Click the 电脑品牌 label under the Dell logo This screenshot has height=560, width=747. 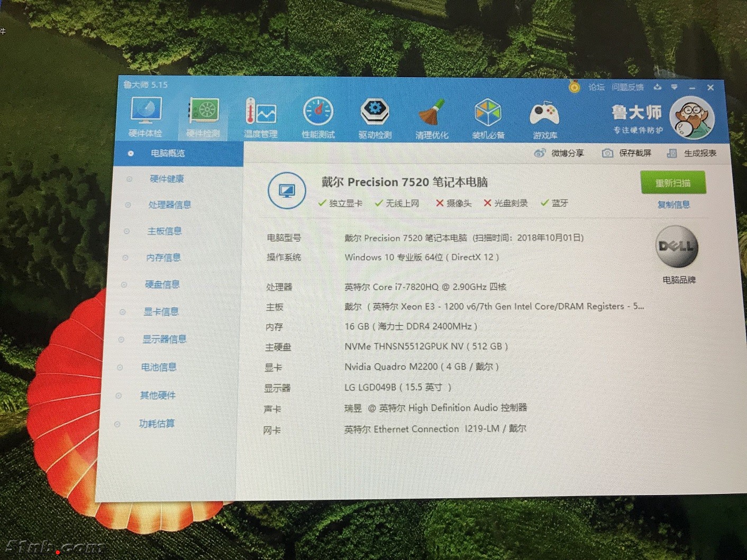pyautogui.click(x=679, y=280)
